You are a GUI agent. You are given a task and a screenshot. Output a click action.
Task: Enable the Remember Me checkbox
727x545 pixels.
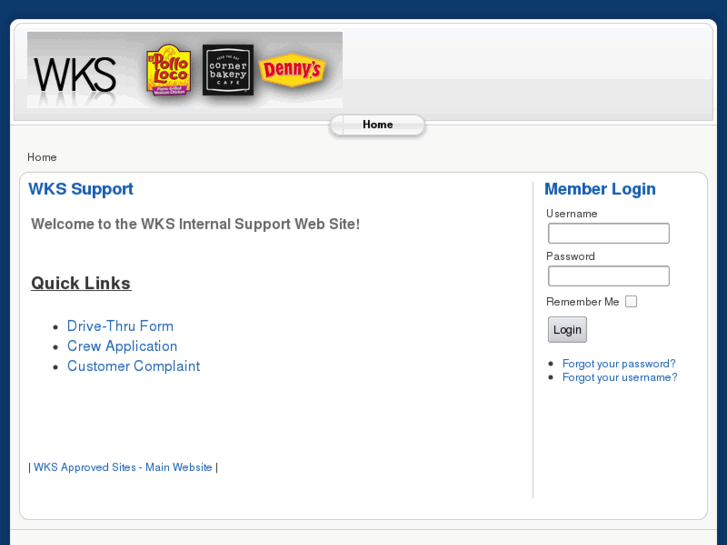(x=631, y=301)
